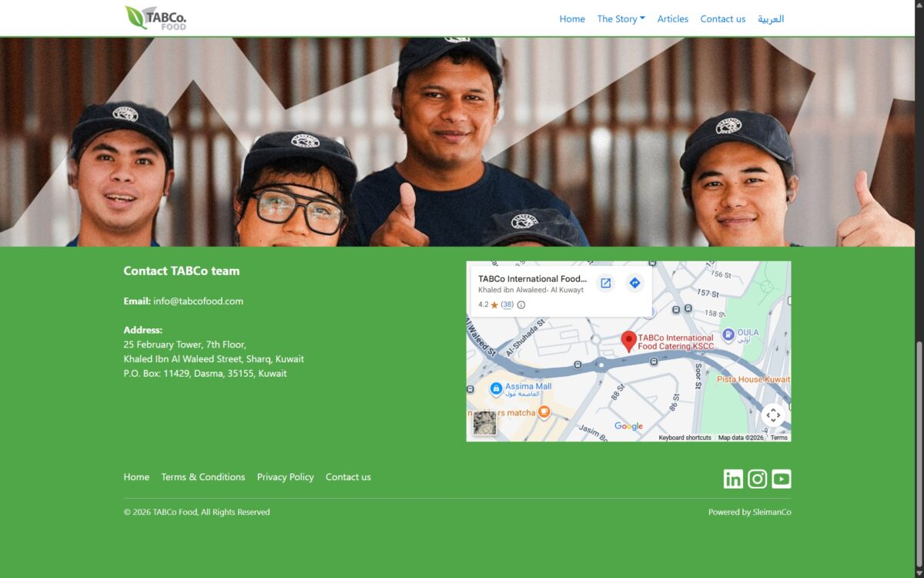
Task: Click the 25 February Tower address line
Action: [x=185, y=344]
